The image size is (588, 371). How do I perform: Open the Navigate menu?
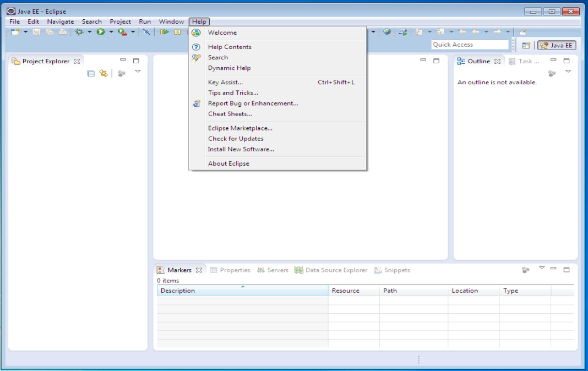(x=61, y=21)
